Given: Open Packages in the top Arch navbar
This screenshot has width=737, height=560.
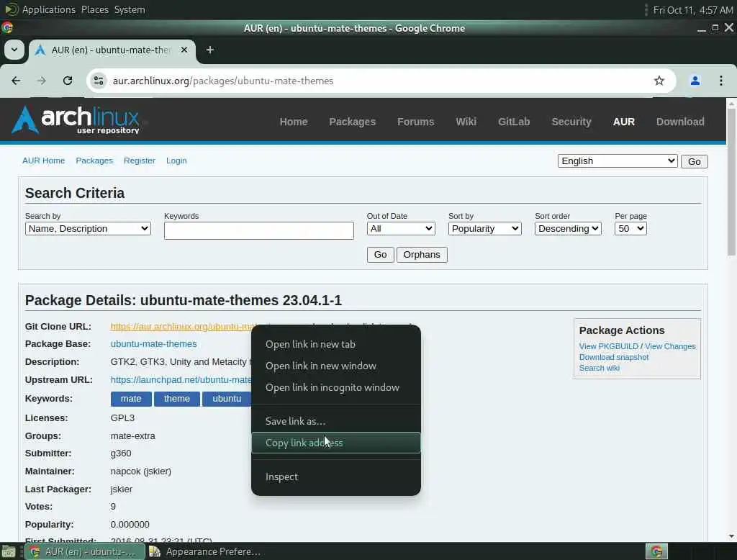Looking at the screenshot, I should [x=352, y=122].
